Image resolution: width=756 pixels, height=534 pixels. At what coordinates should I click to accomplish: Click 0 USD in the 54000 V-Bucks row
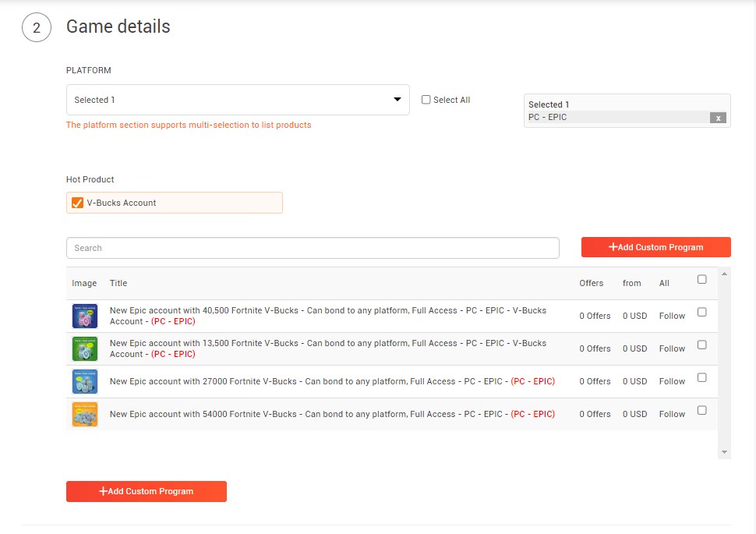click(634, 415)
